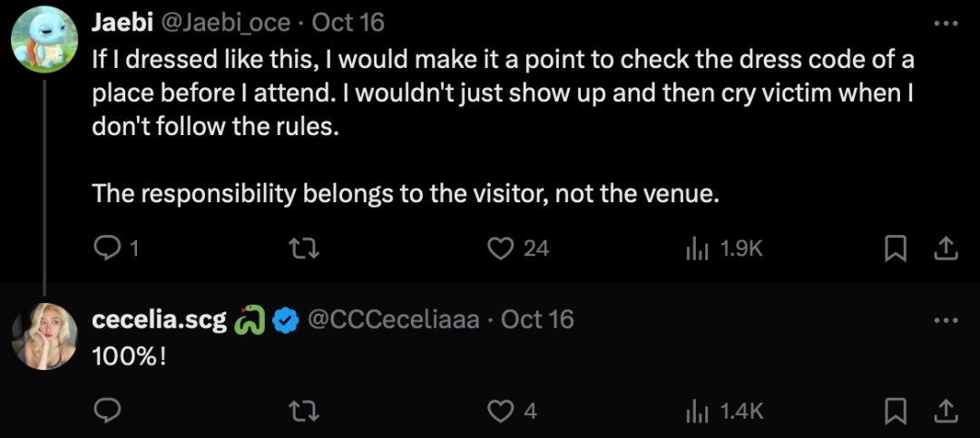The width and height of the screenshot is (980, 438).
Task: Bookmark Jaebi's tweet
Action: (x=896, y=248)
